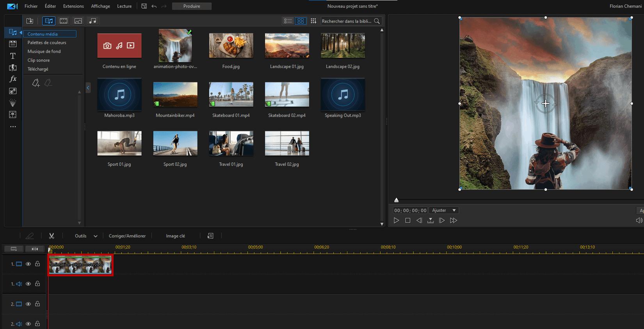The width and height of the screenshot is (644, 329).
Task: Click in the library search field
Action: [347, 21]
